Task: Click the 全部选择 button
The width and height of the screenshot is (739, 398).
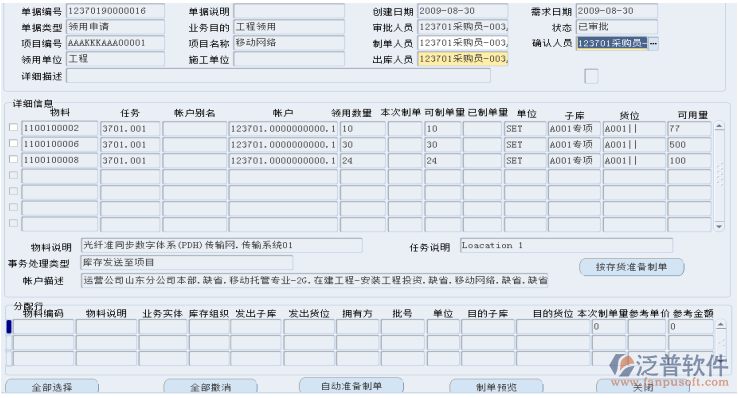Action: tap(52, 387)
